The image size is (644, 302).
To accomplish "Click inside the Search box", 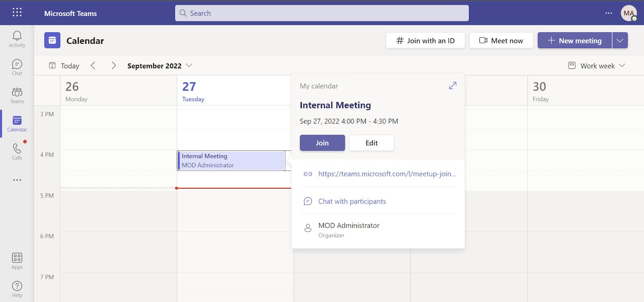I will [322, 13].
